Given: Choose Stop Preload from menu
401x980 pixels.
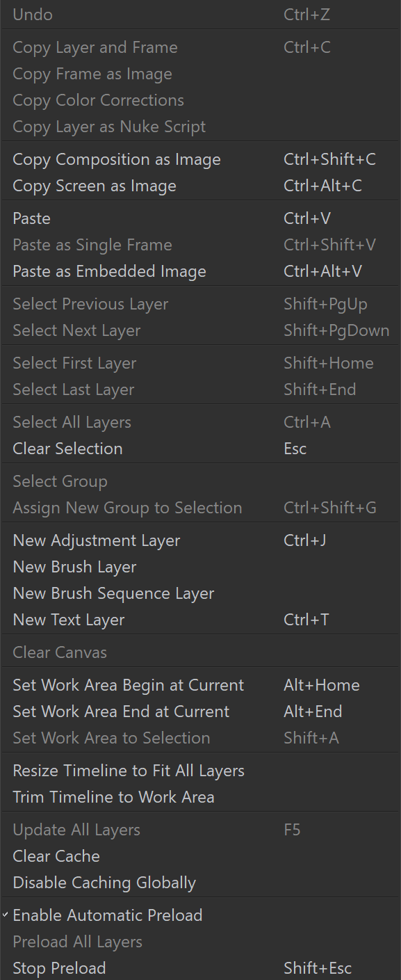Looking at the screenshot, I should tap(200, 968).
